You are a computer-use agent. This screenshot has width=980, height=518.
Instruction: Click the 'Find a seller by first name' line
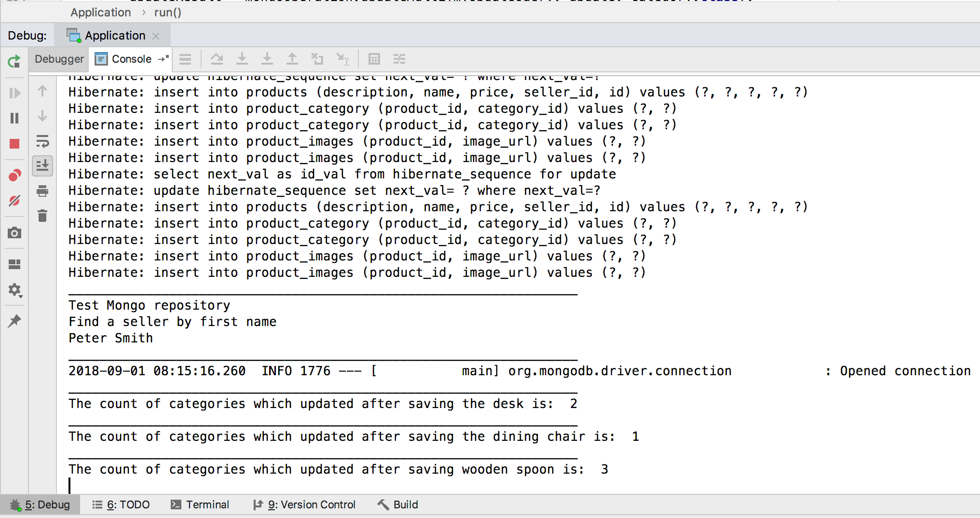pyautogui.click(x=173, y=322)
